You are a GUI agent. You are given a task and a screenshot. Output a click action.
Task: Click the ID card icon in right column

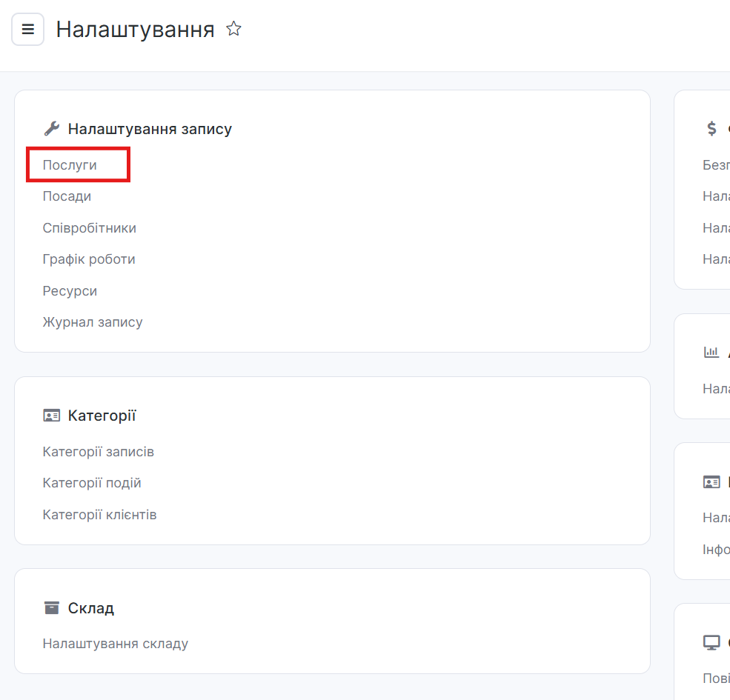(711, 482)
